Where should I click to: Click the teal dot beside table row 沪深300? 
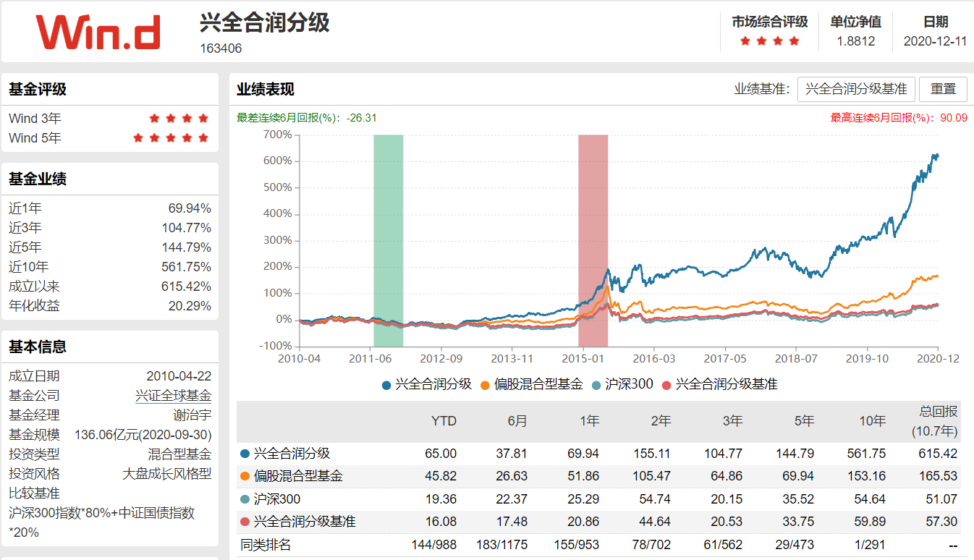pyautogui.click(x=245, y=499)
